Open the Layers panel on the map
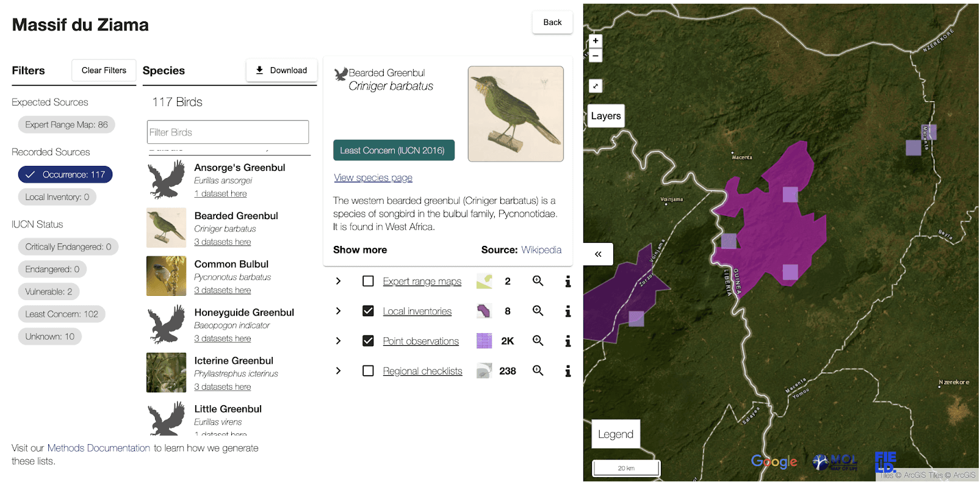 point(606,116)
